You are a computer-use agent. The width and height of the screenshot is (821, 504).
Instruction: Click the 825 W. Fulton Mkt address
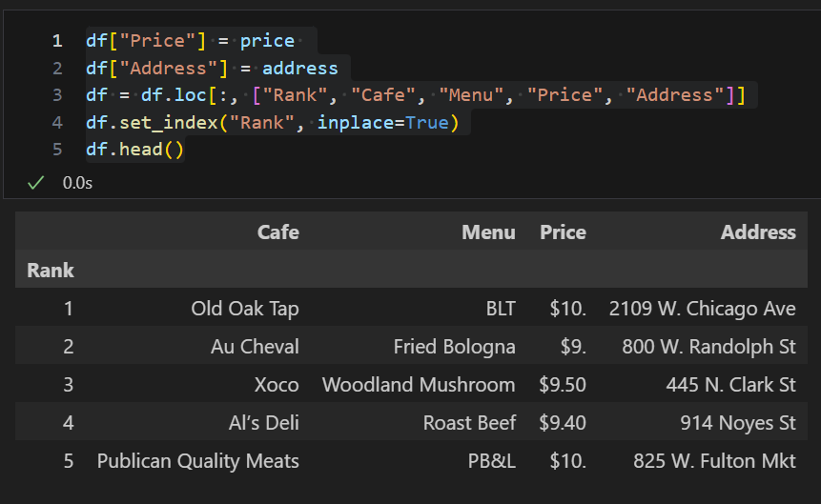pos(715,461)
